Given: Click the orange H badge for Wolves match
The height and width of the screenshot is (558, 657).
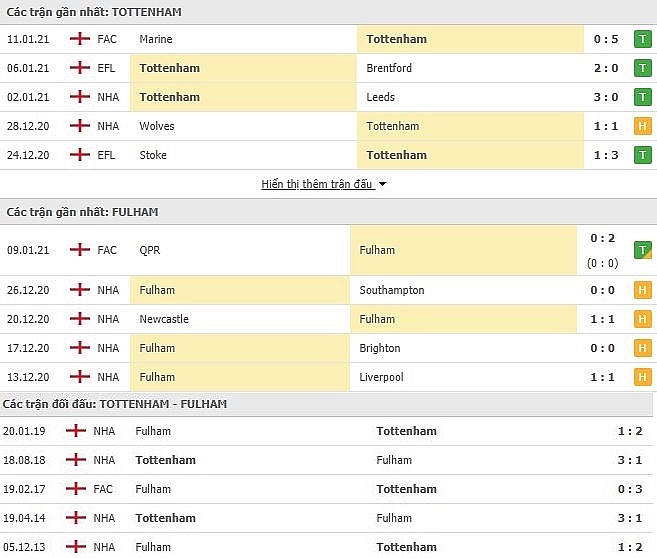Looking at the screenshot, I should [x=642, y=127].
